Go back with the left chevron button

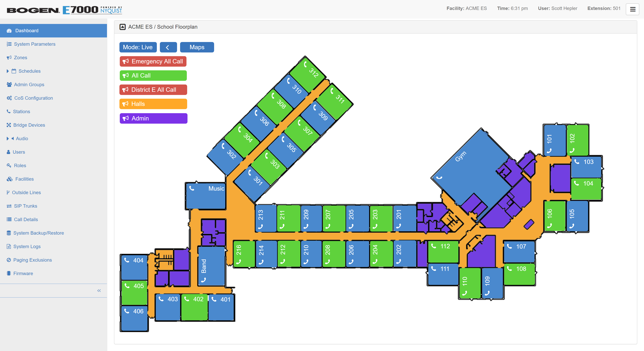tap(168, 47)
